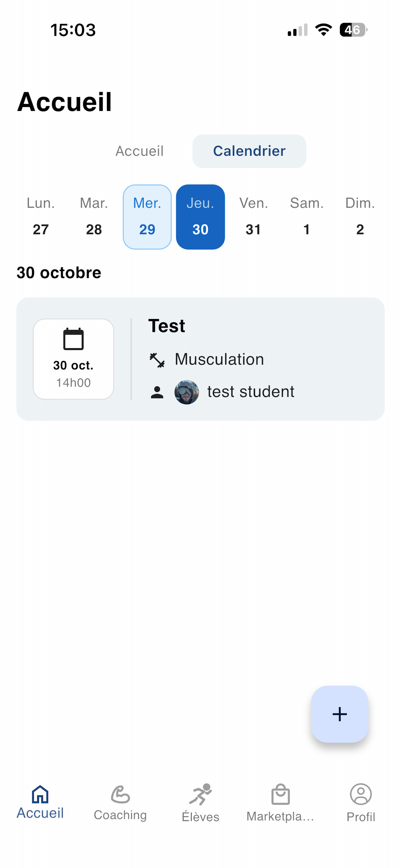Screen dimensions: 401x868
Task: Select Jeu. 30 in the week strip
Action: point(200,217)
